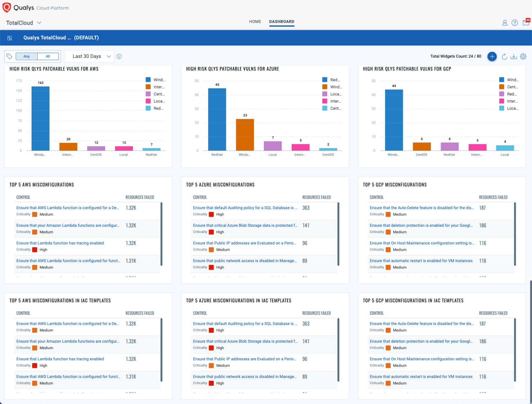Click the dashboard grid icon beside Qualys TotalCloud
This screenshot has height=404, width=532.
tap(10, 37)
